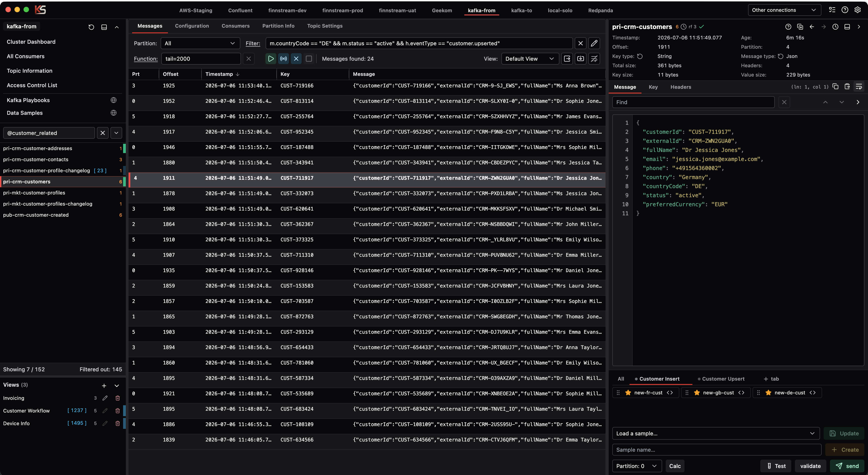Click the duplicate message icon in header
Screen dimensions: 868x475
click(800, 27)
